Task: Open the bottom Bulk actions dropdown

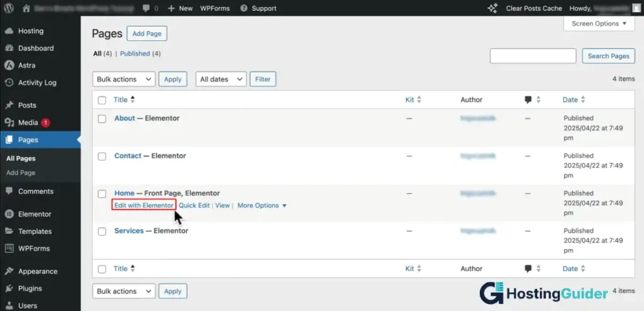Action: pyautogui.click(x=124, y=292)
